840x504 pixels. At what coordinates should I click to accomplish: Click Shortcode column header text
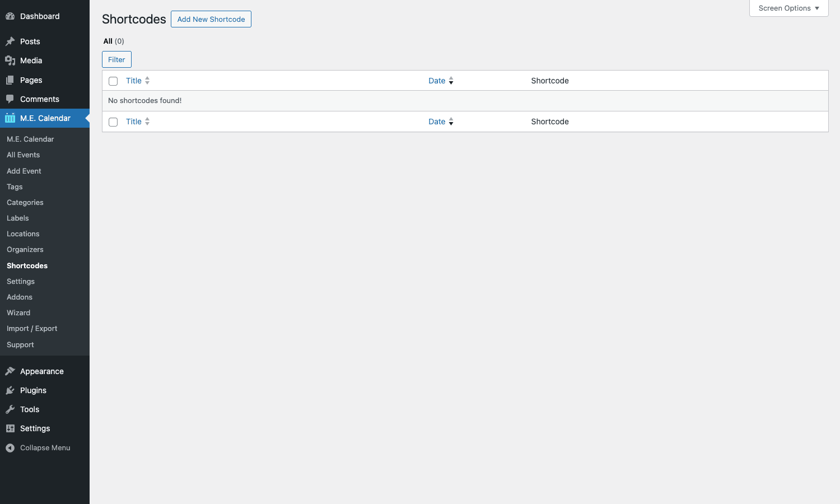tap(550, 81)
